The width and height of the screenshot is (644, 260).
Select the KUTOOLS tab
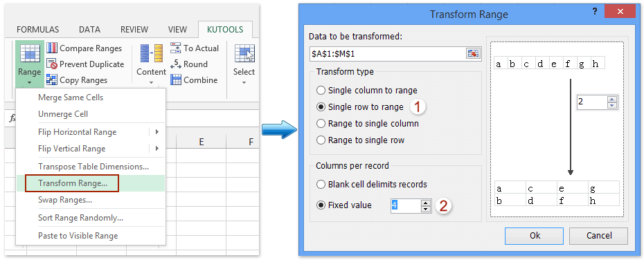click(x=225, y=30)
